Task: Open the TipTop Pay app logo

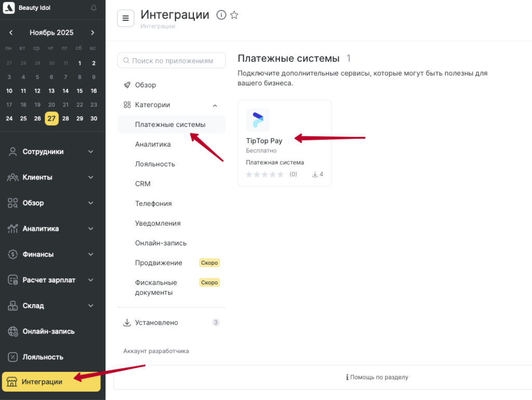Action: 258,120
